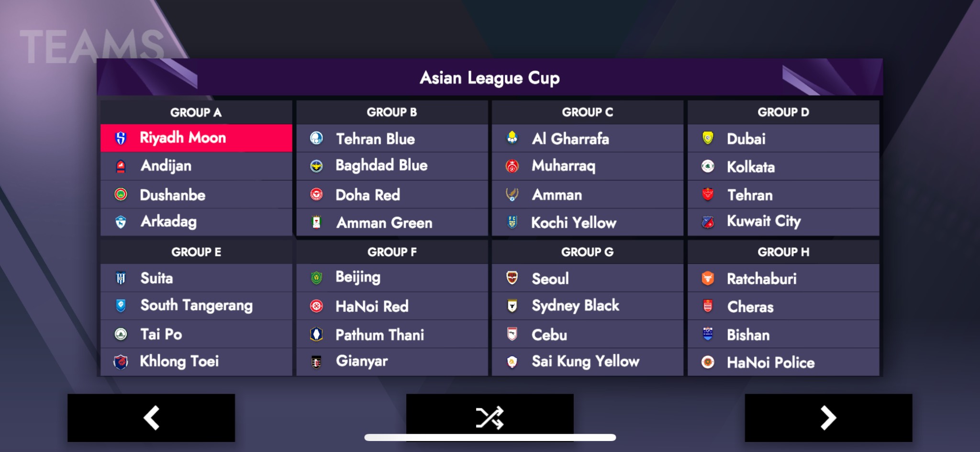This screenshot has width=980, height=452.
Task: Pick South Tangerang from Group E
Action: tap(196, 306)
